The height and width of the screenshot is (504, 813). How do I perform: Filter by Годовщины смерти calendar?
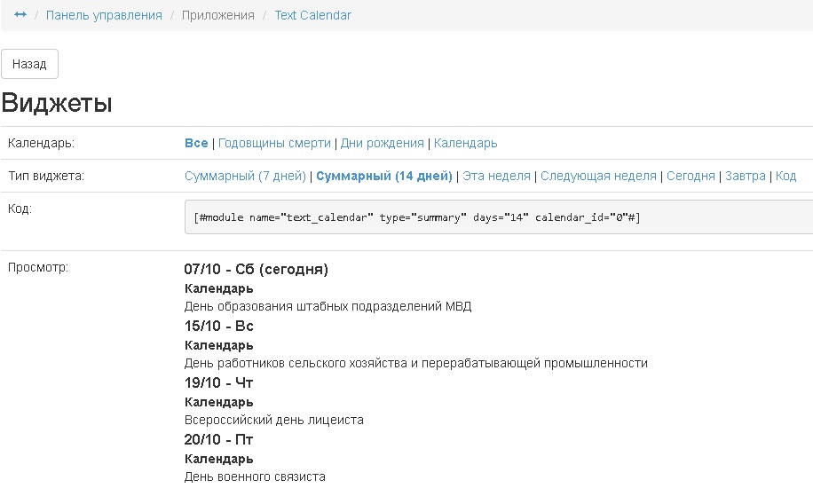pyautogui.click(x=274, y=143)
